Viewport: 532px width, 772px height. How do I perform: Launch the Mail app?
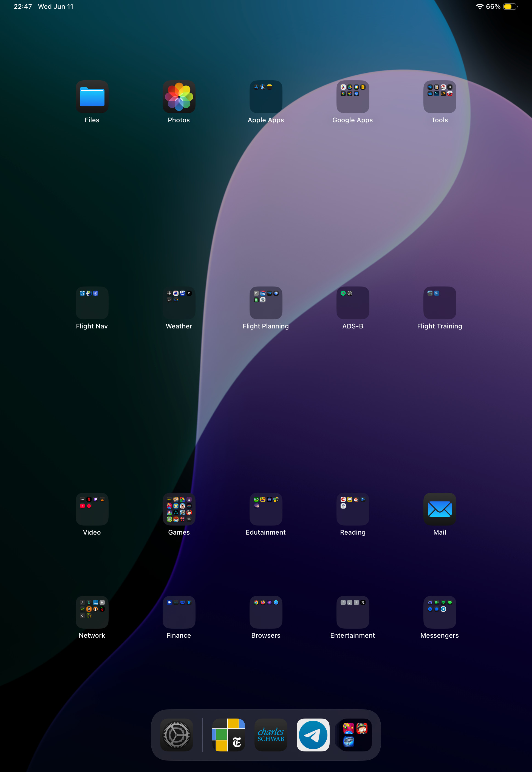440,509
